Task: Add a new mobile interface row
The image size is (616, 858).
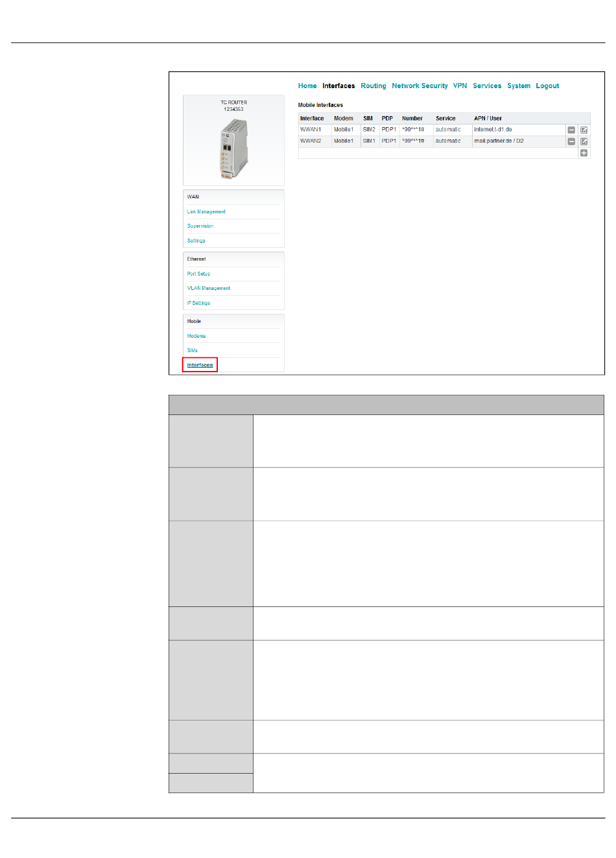Action: (x=584, y=153)
